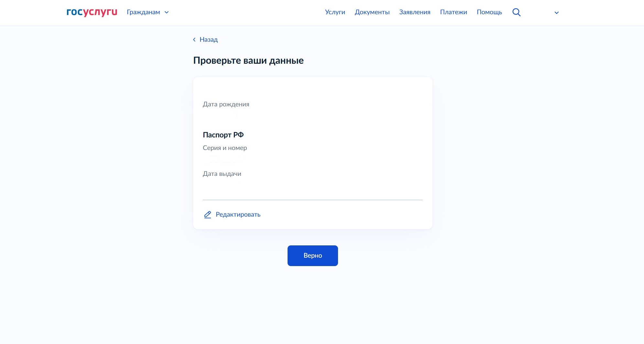Go to the Услуги menu item
Screen dimensions: 644x344
[335, 12]
